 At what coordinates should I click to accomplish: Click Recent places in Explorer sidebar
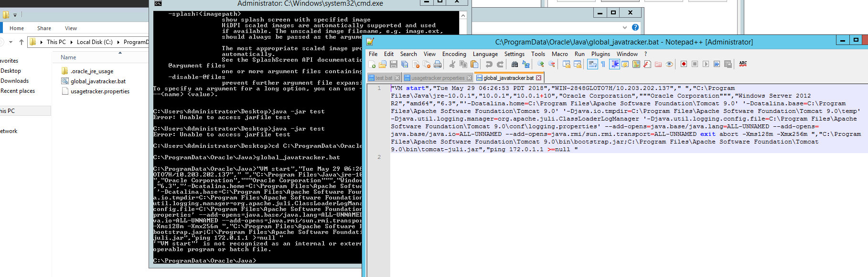18,91
